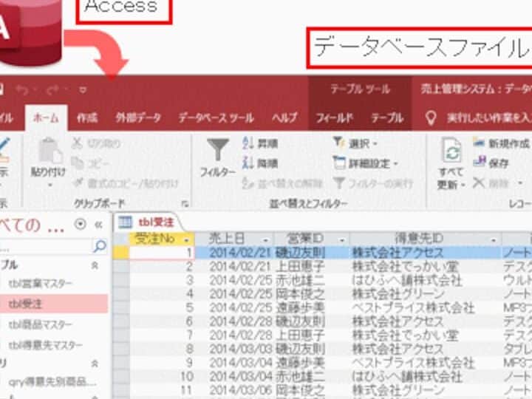
Task: Open the 詳細設定 advanced filter dropdown
Action: tap(366, 163)
